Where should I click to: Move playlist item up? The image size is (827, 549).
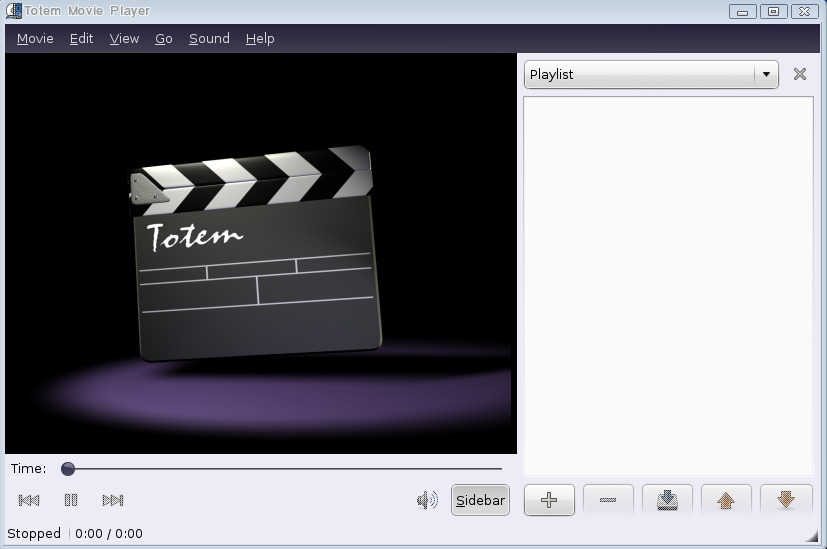coord(726,500)
